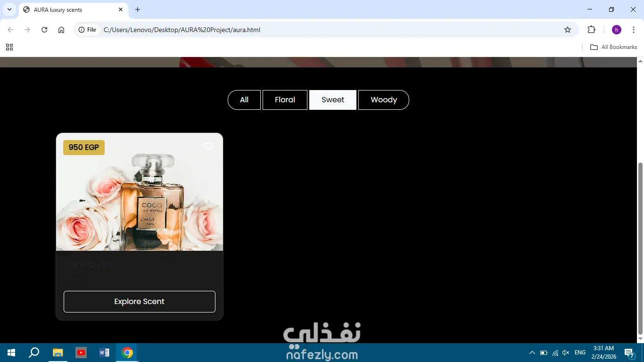This screenshot has height=362, width=644.
Task: Click the scrollbar up arrow
Action: tap(640, 61)
